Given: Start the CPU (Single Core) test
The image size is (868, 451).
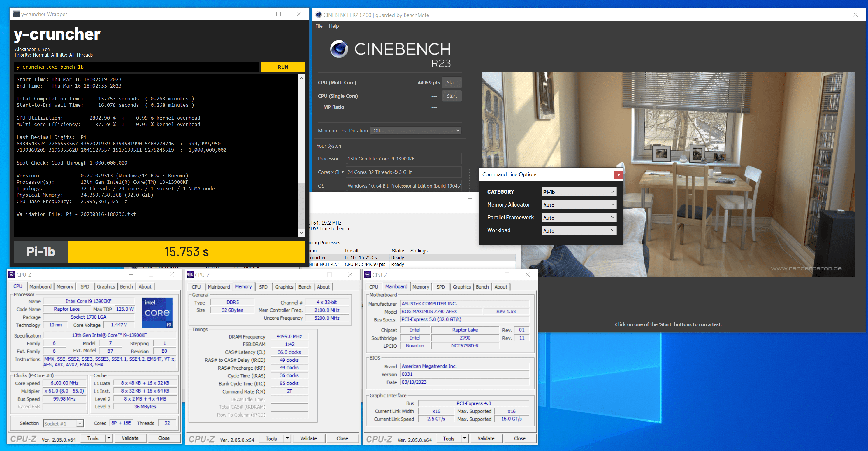Looking at the screenshot, I should [451, 96].
